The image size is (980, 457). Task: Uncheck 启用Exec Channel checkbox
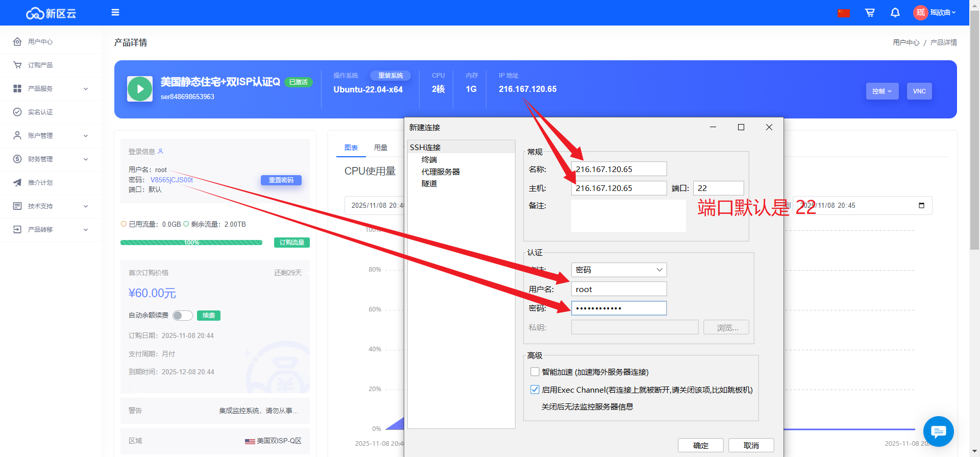coord(535,390)
